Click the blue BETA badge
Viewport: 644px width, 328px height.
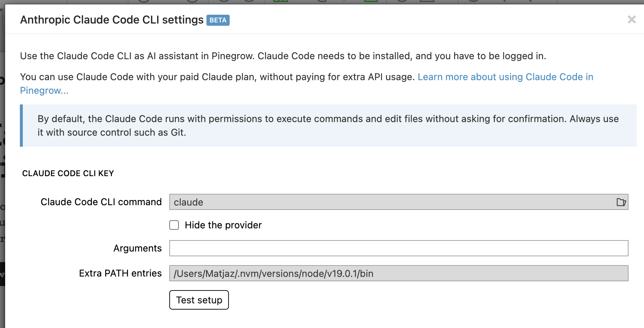coord(218,20)
